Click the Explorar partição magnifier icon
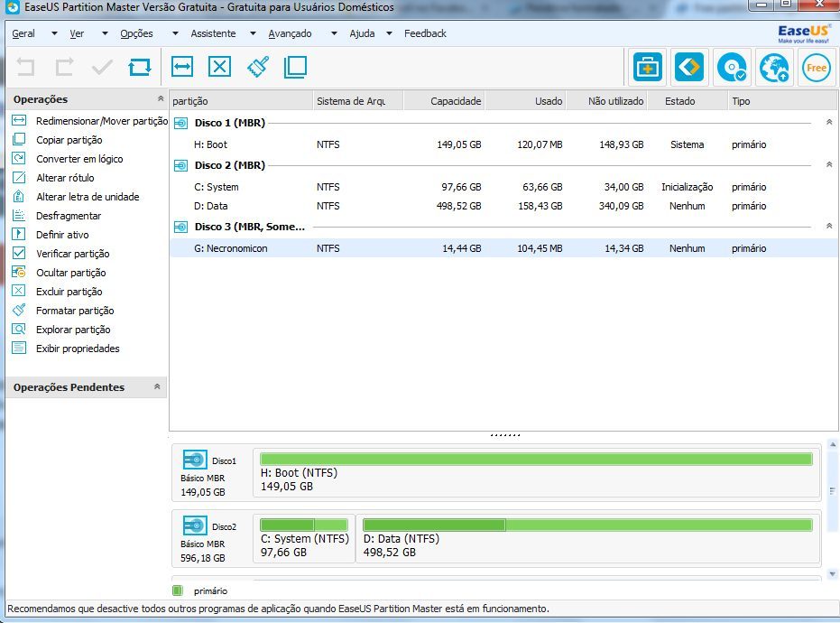840x623 pixels. coord(19,330)
